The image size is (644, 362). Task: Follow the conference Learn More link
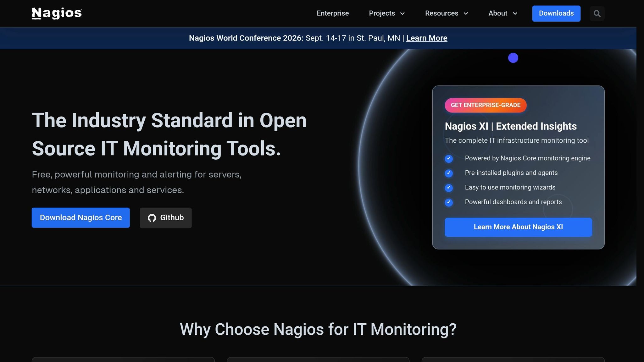coord(427,38)
